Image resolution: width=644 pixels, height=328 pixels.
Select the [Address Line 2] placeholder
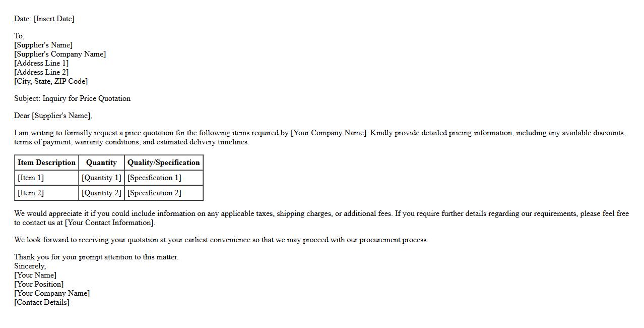[41, 72]
